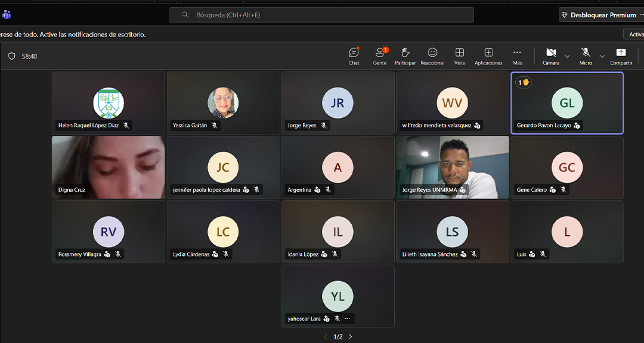Screen dimensions: 644x343
Task: Expand the camera options arrow
Action: coord(567,57)
